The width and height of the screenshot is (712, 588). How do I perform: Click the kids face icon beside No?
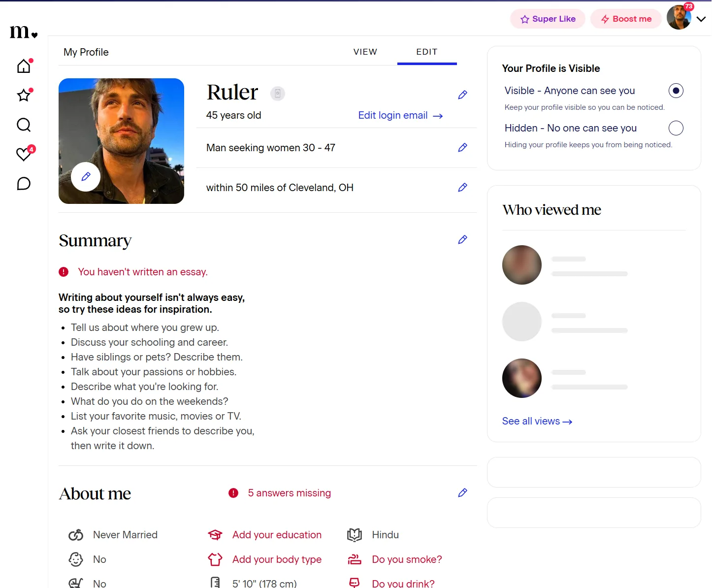pos(76,559)
